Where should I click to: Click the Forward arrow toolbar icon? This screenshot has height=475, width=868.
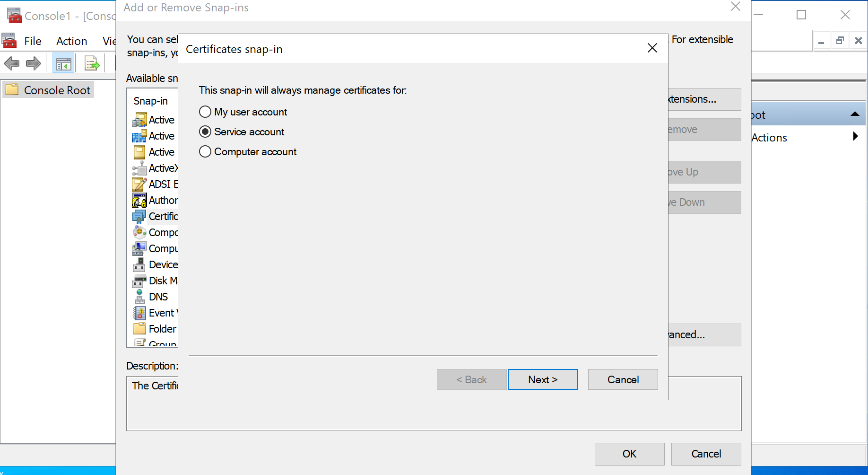point(34,63)
